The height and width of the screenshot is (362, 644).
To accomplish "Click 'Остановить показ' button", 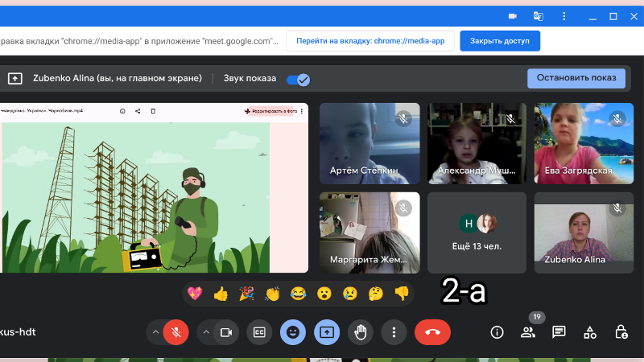I will [x=576, y=78].
